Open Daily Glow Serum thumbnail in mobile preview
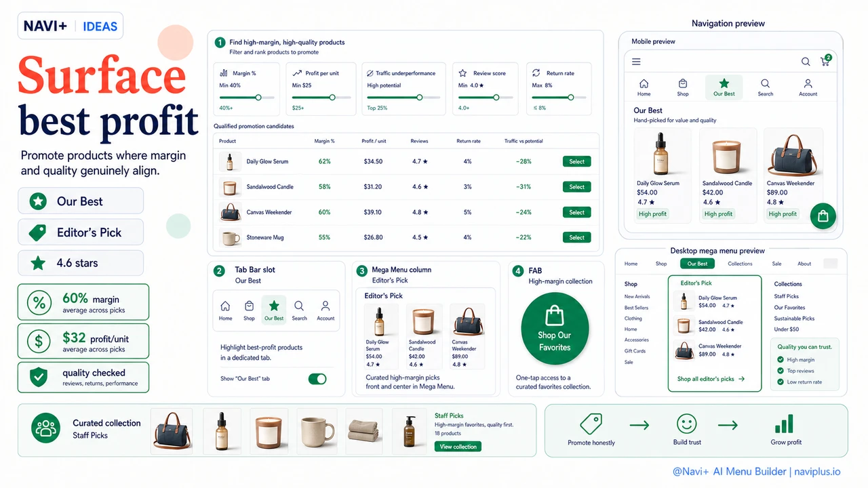Viewport: 868px width, 488px height. point(662,153)
